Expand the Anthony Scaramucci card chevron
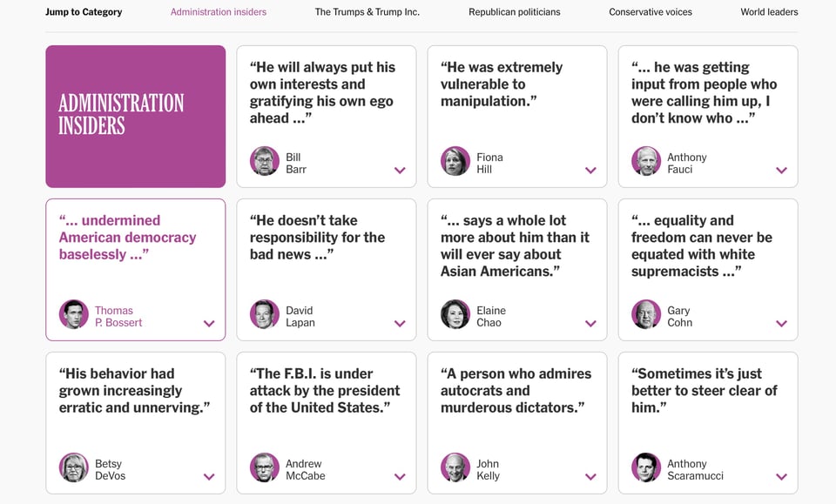Screen dimensions: 836x504 click(781, 477)
